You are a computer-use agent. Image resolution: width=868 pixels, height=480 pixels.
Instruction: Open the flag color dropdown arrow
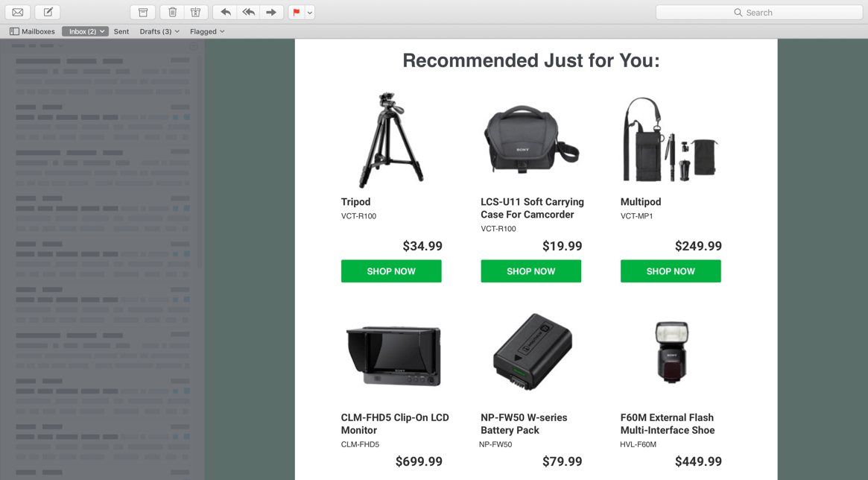tap(310, 12)
